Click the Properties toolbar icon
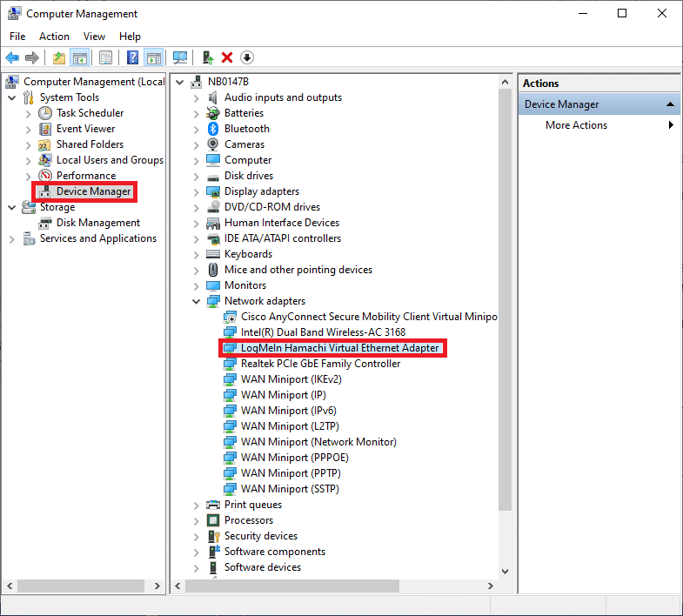Image resolution: width=683 pixels, height=616 pixels. [105, 57]
